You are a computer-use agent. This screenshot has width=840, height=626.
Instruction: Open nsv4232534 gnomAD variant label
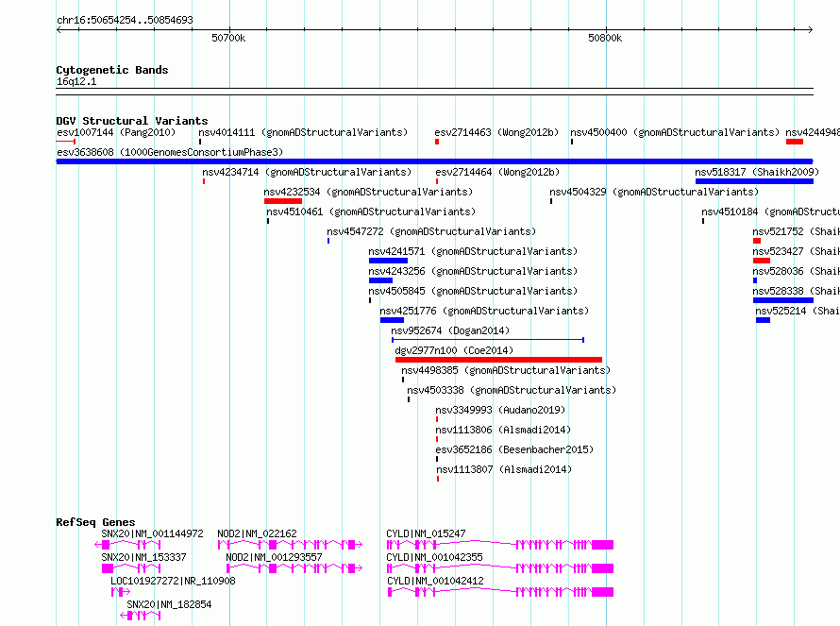click(x=368, y=192)
